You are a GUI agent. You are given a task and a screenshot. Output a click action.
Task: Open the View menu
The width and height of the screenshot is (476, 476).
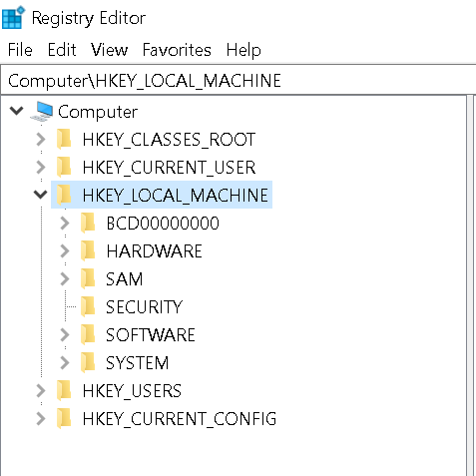(x=109, y=50)
